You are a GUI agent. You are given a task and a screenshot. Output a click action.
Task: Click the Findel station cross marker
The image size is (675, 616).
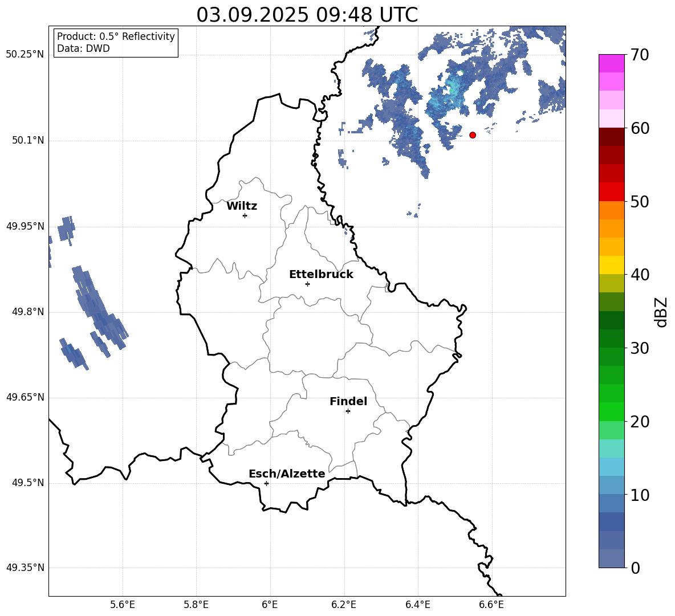tap(348, 411)
